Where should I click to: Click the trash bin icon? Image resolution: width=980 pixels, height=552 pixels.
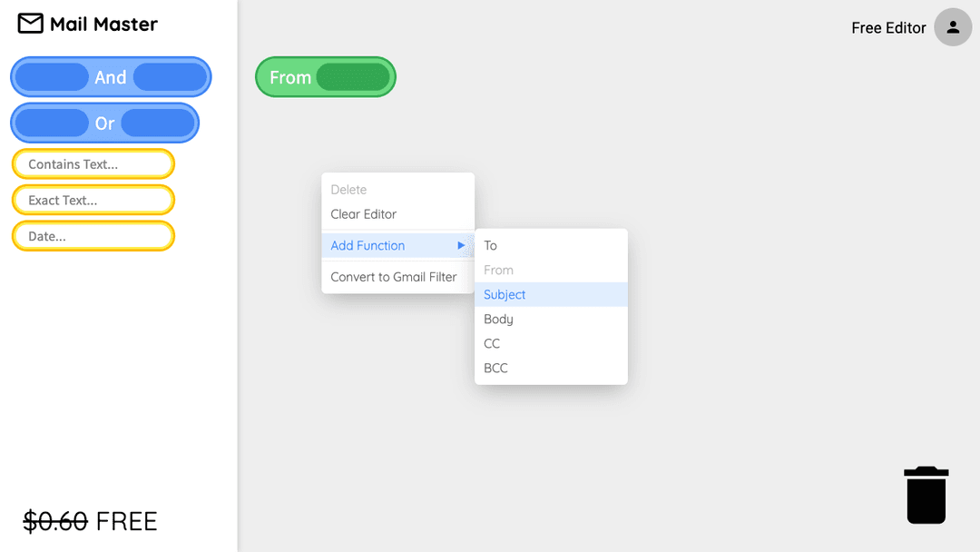926,495
